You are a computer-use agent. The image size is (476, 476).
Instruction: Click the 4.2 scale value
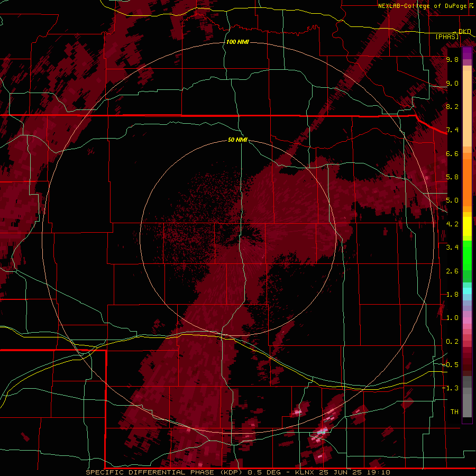pyautogui.click(x=452, y=224)
